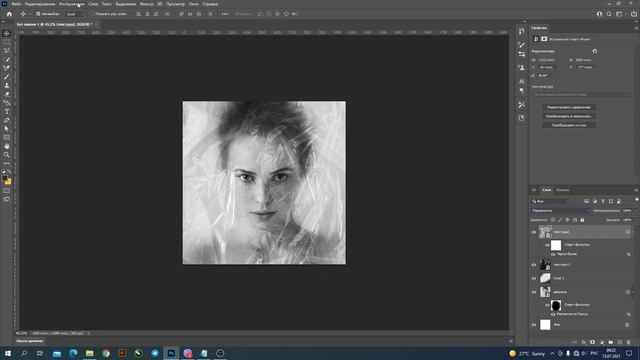Open the Изображение menu
640x360 pixels.
coord(71,4)
